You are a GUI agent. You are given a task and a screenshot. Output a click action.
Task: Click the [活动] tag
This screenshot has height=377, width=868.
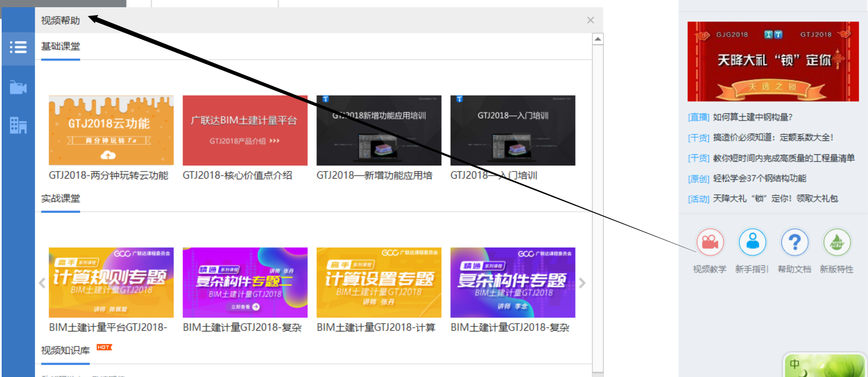click(699, 198)
